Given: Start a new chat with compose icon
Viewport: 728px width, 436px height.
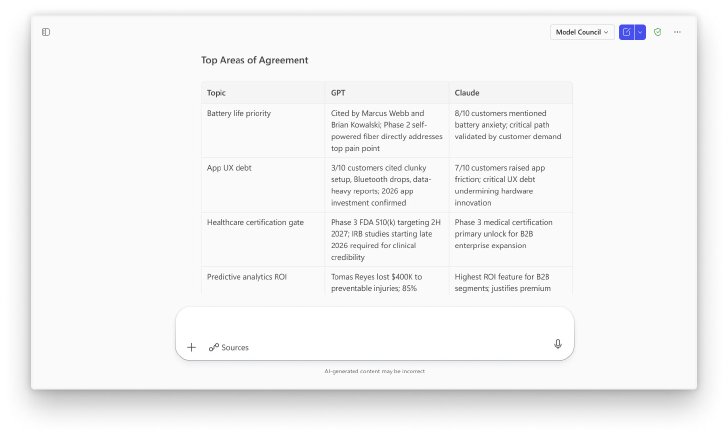Looking at the screenshot, I should [626, 32].
